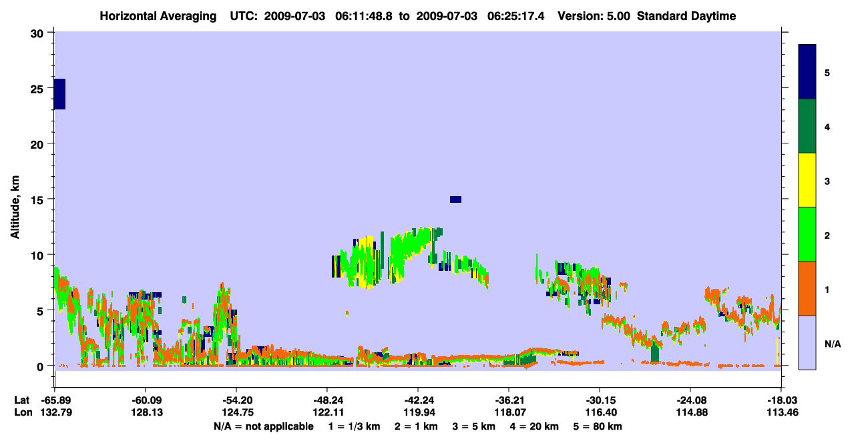Click the legend entry '5 = 80 km'
The image size is (868, 445).
[x=598, y=426]
